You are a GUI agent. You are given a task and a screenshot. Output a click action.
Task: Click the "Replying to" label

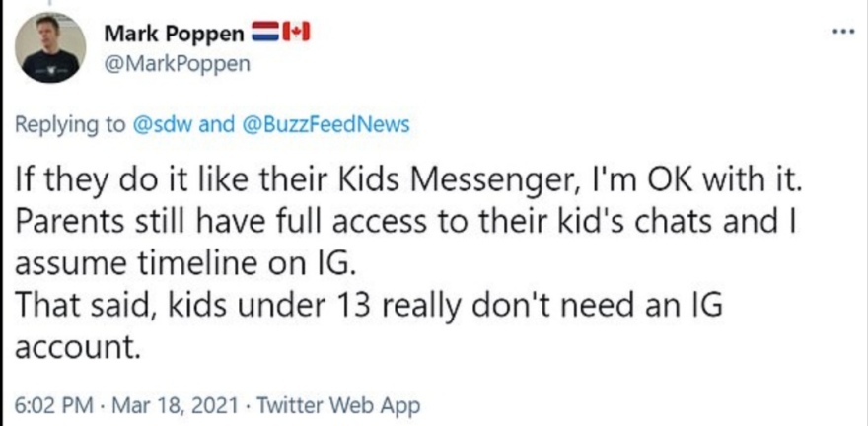[x=71, y=125]
